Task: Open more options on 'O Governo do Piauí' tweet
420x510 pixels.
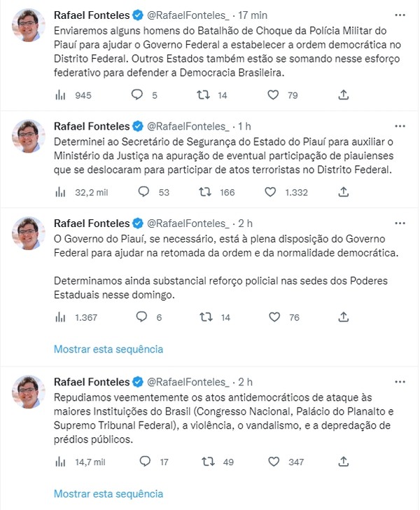Action: tap(399, 223)
